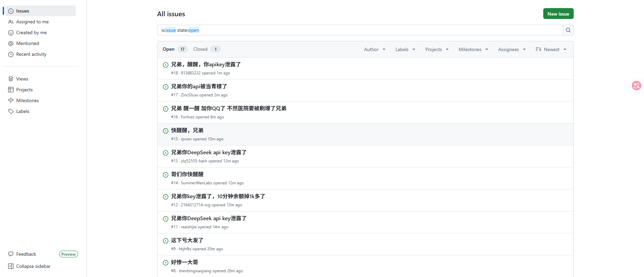Screen dimensions: 644x277
Task: Select Issues in the sidebar
Action: click(x=41, y=11)
